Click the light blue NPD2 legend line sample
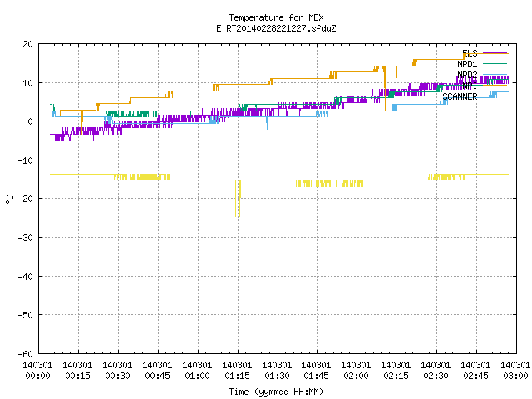 pyautogui.click(x=495, y=74)
